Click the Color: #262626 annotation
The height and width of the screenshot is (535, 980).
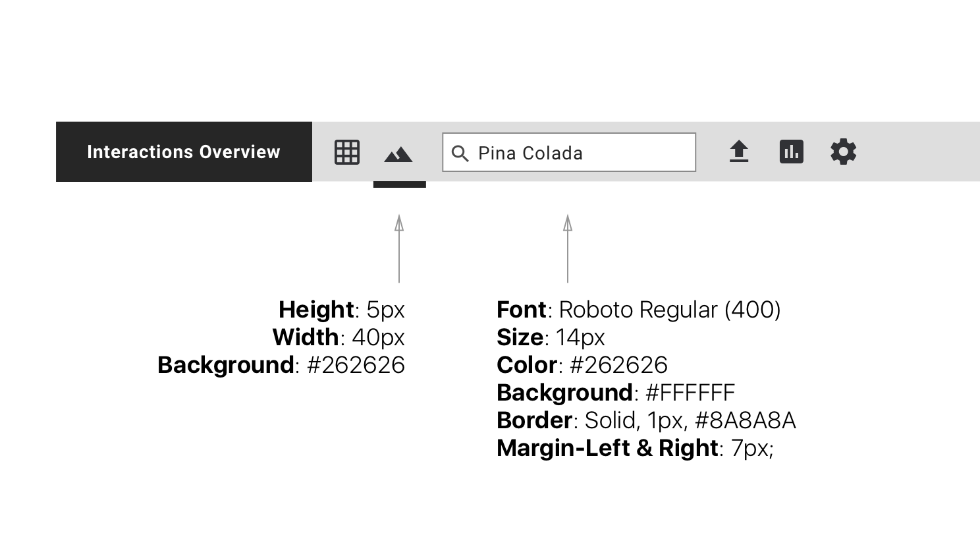pyautogui.click(x=582, y=365)
